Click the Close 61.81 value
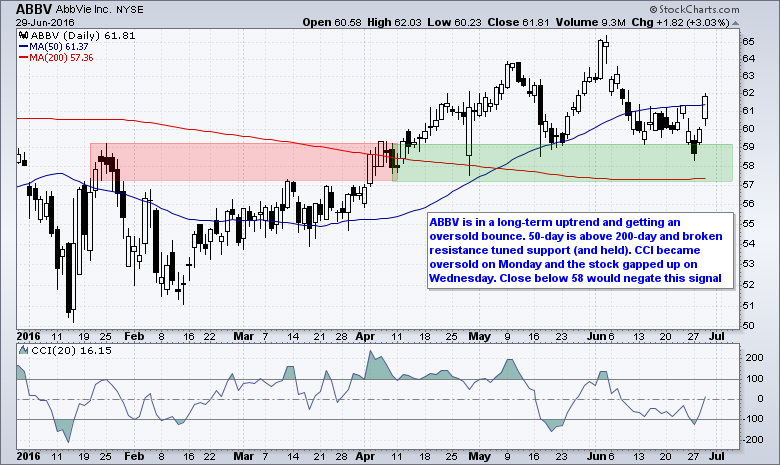This screenshot has width=780, height=465. coord(518,22)
